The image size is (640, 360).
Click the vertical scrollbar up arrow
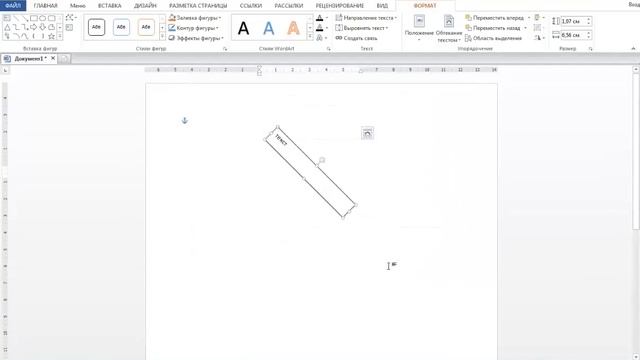point(636,70)
